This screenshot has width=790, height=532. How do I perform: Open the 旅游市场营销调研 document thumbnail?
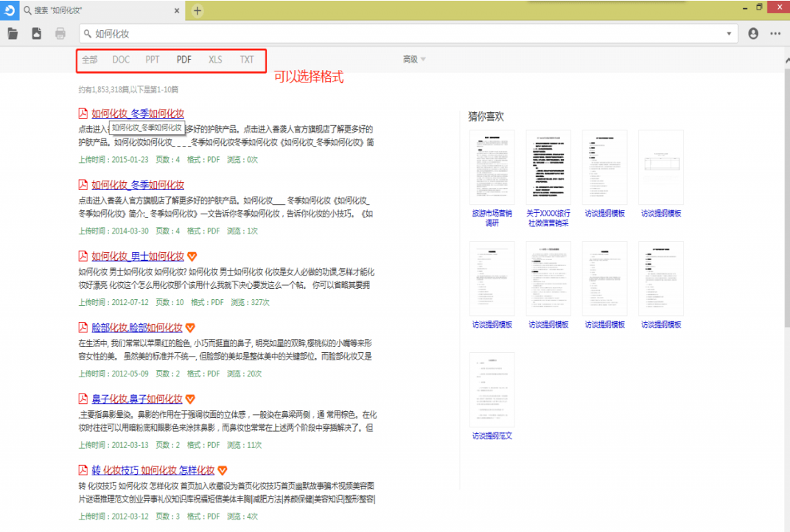pyautogui.click(x=492, y=167)
